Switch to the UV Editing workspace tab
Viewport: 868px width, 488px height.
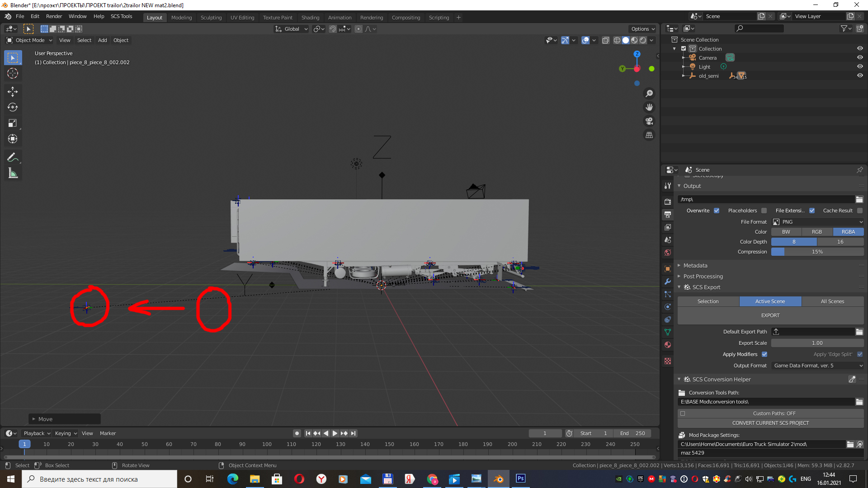(242, 18)
